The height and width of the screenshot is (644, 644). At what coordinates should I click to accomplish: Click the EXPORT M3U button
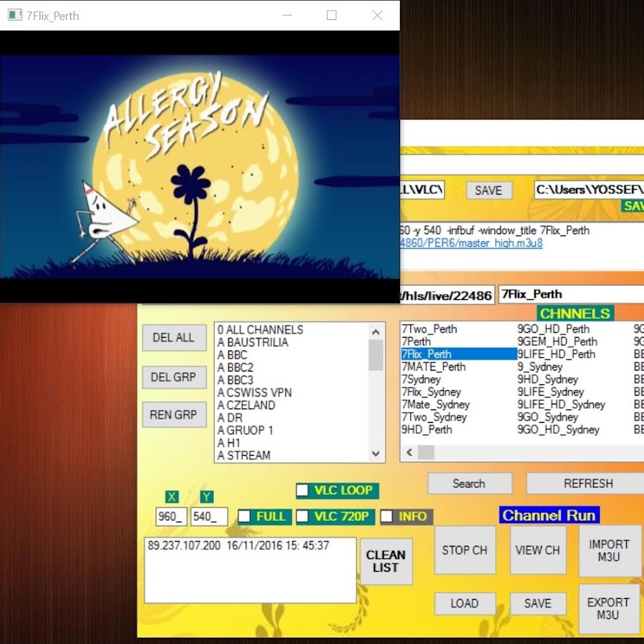pos(608,608)
